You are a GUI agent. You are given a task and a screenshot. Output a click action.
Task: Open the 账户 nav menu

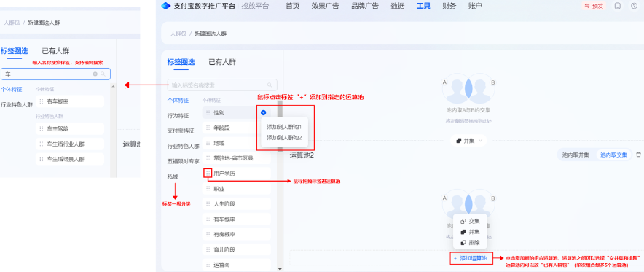coord(475,6)
